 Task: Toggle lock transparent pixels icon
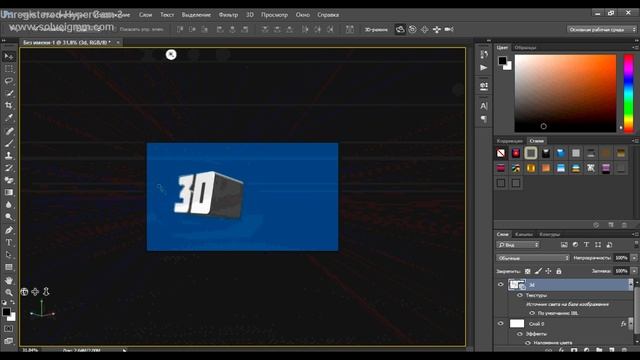point(528,271)
